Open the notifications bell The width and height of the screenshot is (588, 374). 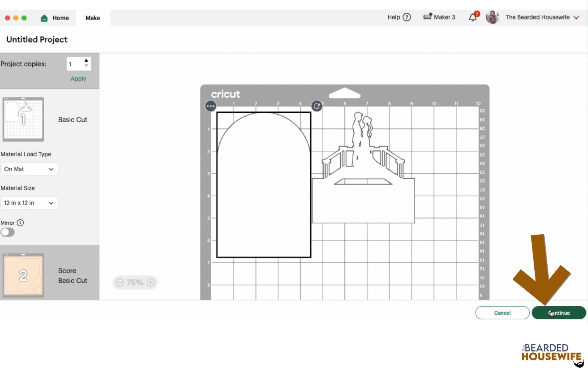pyautogui.click(x=473, y=17)
